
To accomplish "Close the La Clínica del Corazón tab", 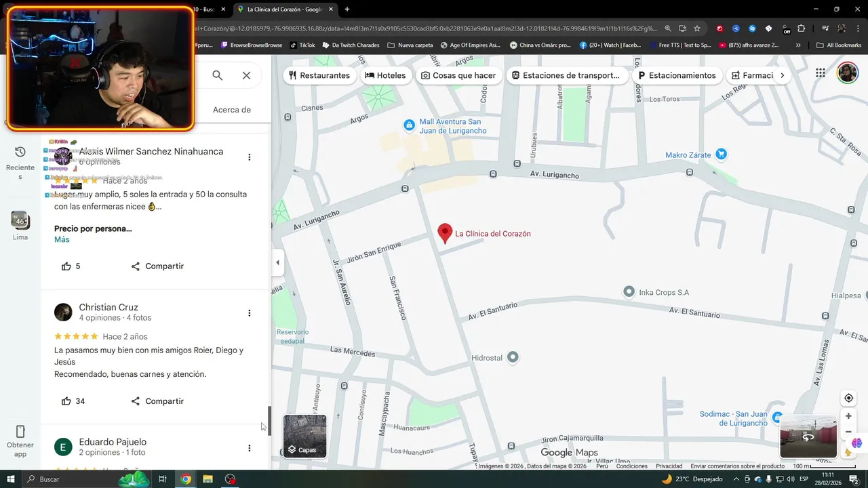I will coord(331,9).
